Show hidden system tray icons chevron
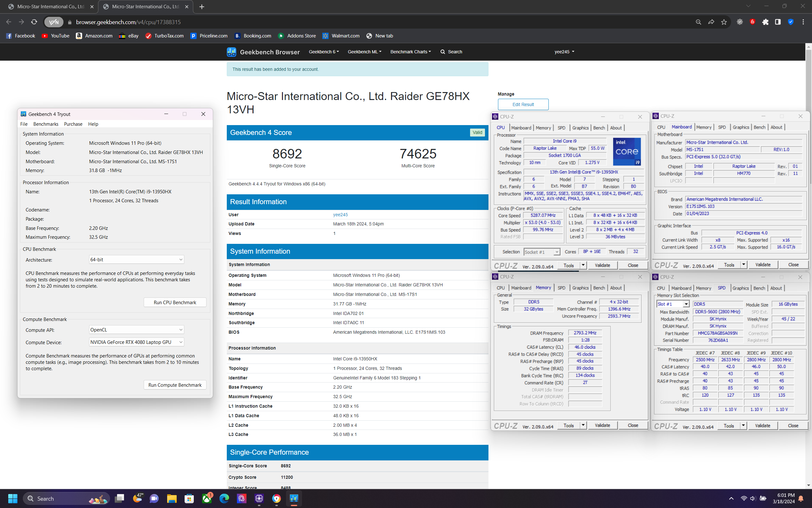The height and width of the screenshot is (508, 812). pyautogui.click(x=731, y=498)
